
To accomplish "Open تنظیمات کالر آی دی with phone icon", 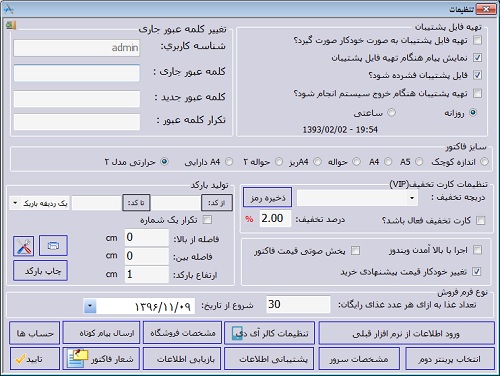I will [x=269, y=333].
